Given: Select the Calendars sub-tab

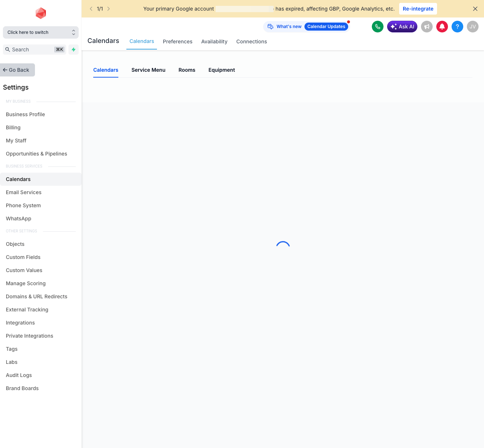Looking at the screenshot, I should 106,70.
